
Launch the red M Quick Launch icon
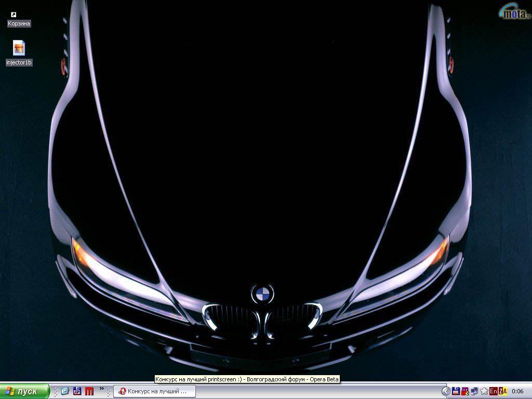pos(89,391)
